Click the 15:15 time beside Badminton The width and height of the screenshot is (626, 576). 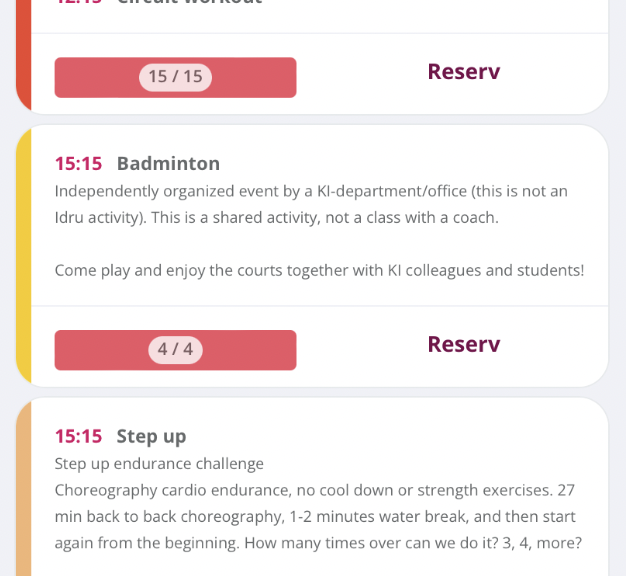[78, 164]
